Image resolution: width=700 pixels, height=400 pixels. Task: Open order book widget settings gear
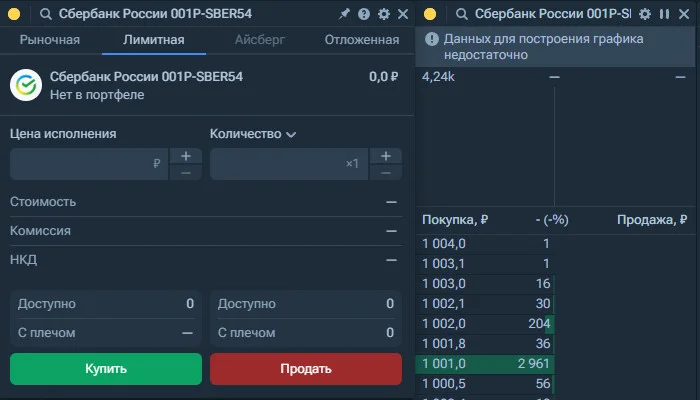coord(645,14)
